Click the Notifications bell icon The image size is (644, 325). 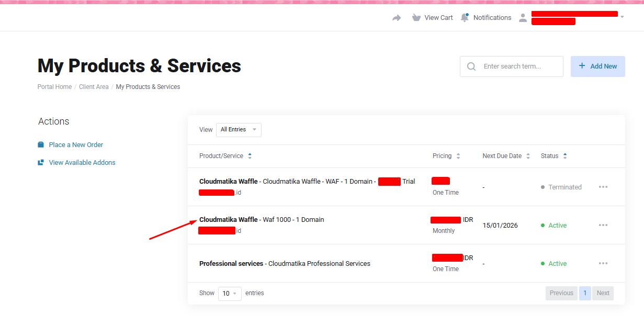point(465,17)
